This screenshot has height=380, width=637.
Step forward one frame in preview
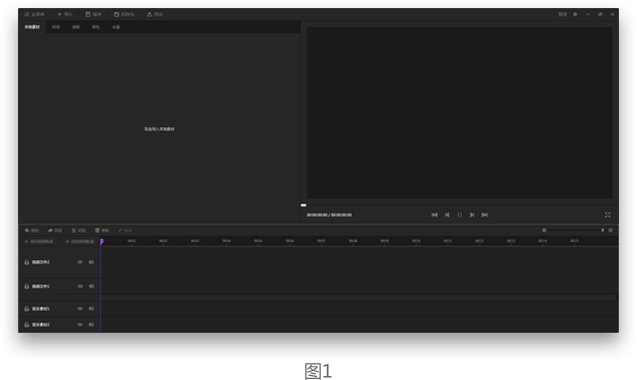click(472, 215)
